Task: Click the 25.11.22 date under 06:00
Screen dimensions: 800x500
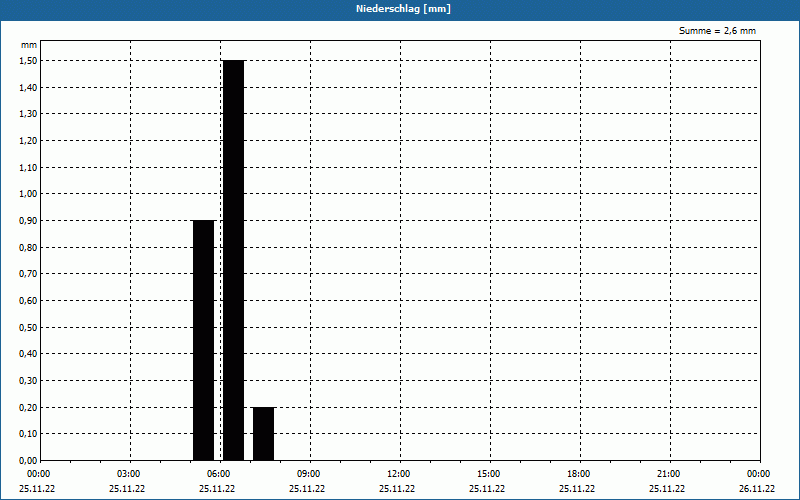Action: [x=217, y=489]
